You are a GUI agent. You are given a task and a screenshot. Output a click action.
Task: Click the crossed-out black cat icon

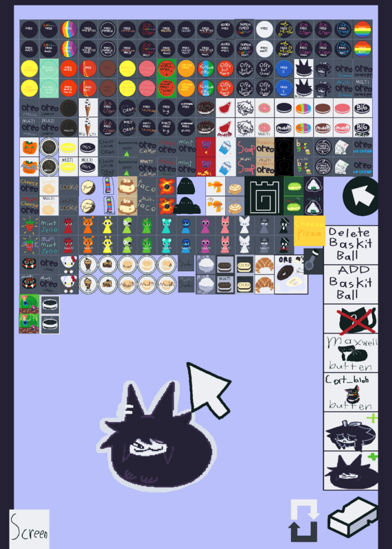pos(351,318)
